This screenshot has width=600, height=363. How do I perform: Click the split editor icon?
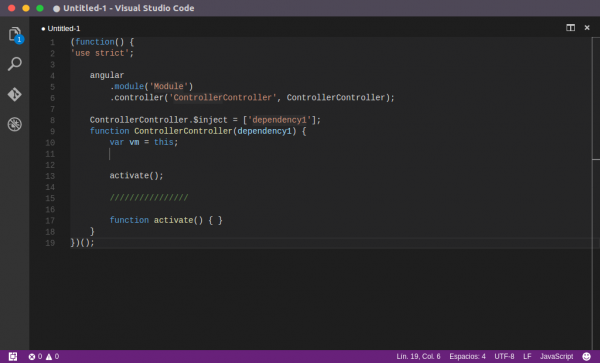(x=570, y=28)
